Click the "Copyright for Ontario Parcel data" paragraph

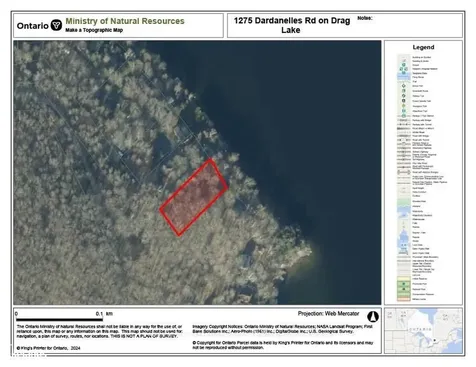click(283, 345)
